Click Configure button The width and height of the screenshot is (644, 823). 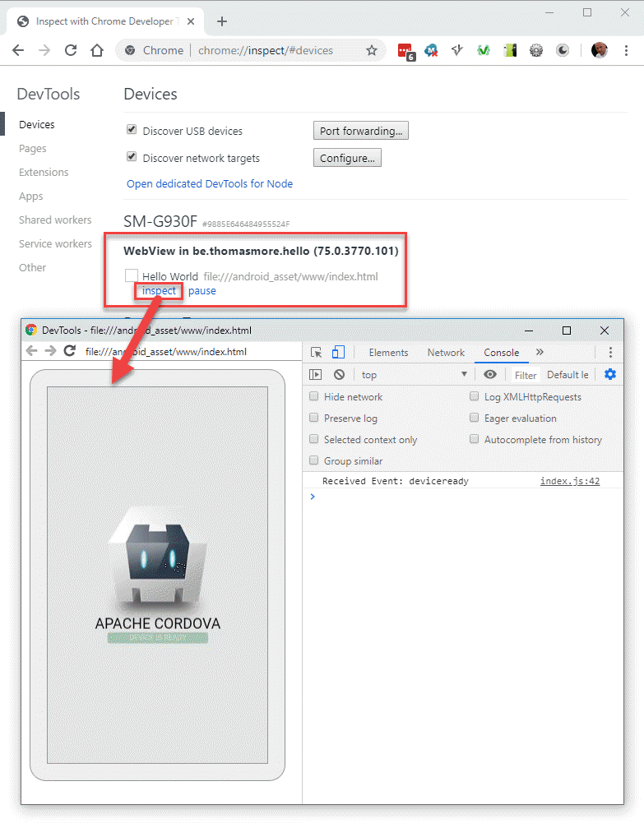coord(347,158)
